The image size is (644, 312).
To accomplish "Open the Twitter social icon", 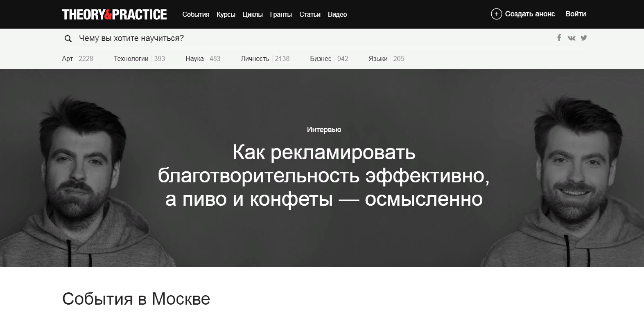I will pos(584,38).
